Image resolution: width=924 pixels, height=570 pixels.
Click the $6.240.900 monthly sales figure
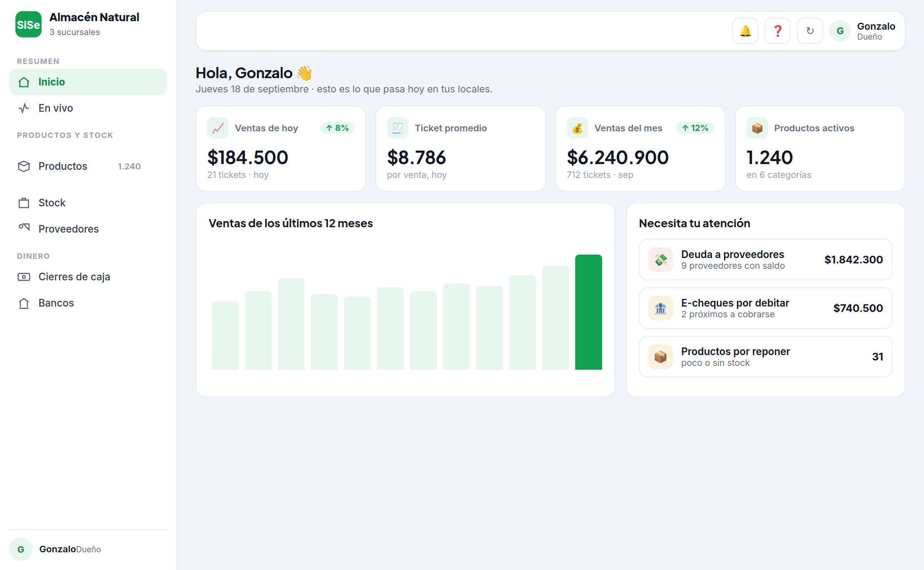618,157
